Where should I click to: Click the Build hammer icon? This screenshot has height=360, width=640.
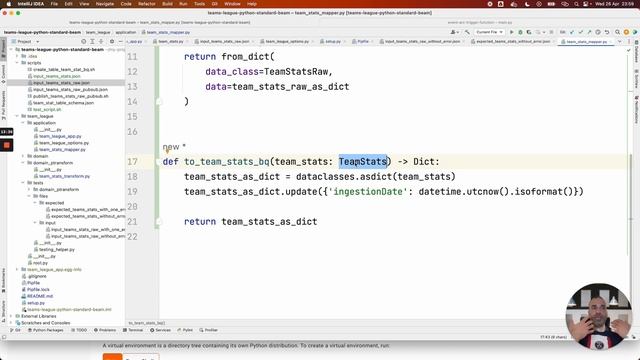(x=467, y=32)
